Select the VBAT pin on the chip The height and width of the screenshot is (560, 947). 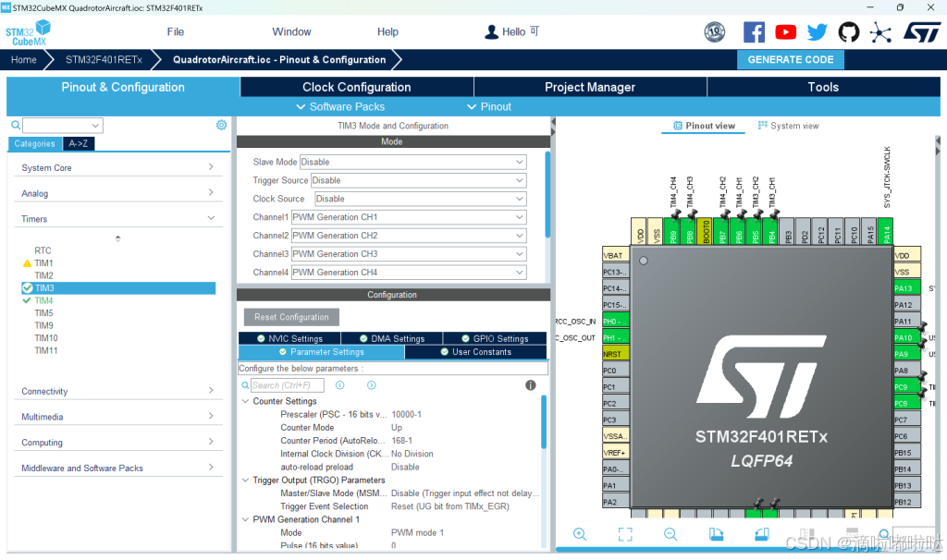click(x=615, y=255)
